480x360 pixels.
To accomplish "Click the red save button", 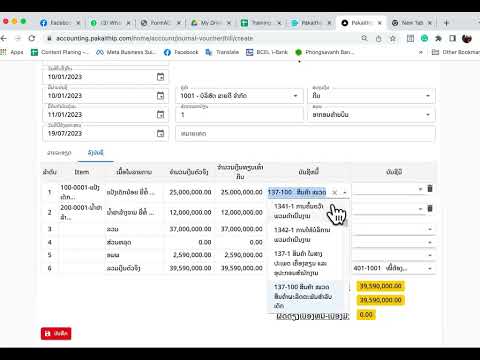I will (x=56, y=333).
